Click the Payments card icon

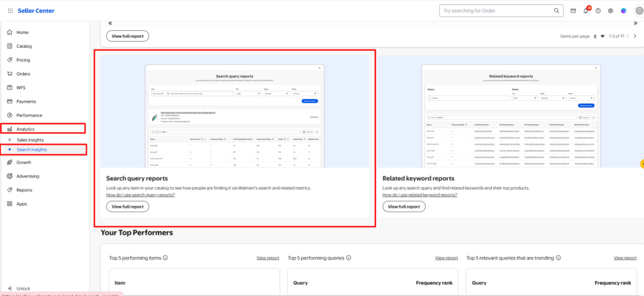pos(9,101)
